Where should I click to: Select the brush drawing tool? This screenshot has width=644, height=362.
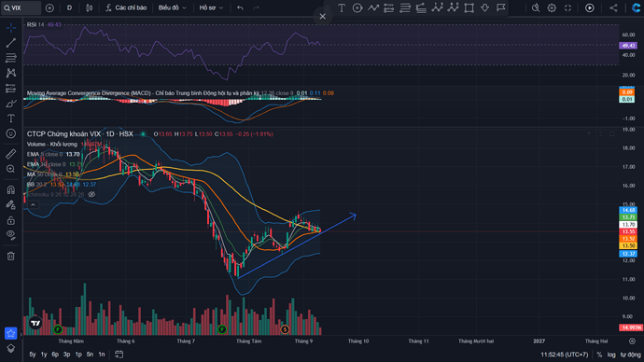[x=11, y=104]
